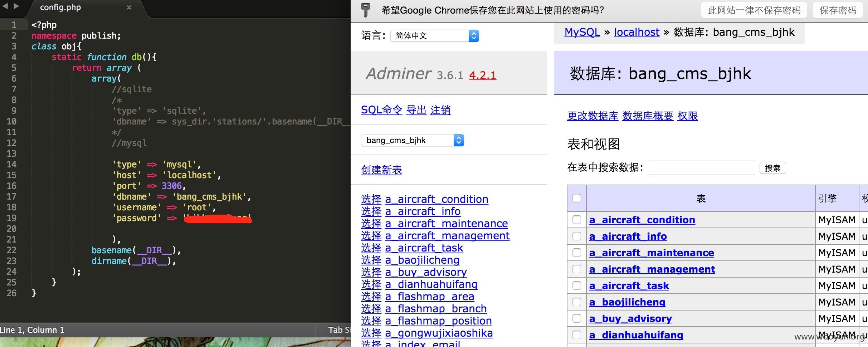Click the Adminer 4.2.1 version link
This screenshot has height=347, width=868.
483,75
